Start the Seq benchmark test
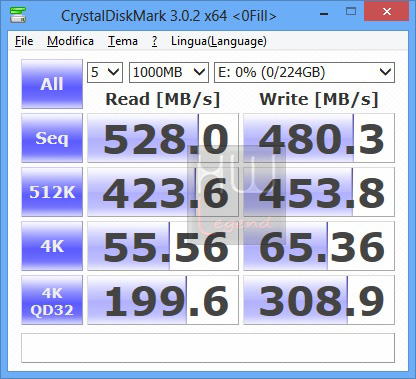416x379 pixels. pyautogui.click(x=52, y=138)
